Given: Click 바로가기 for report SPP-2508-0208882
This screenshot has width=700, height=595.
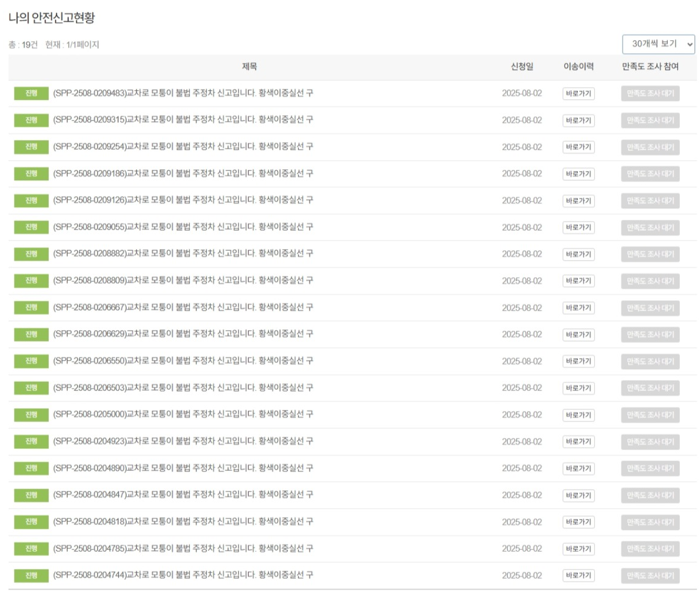Looking at the screenshot, I should [578, 255].
